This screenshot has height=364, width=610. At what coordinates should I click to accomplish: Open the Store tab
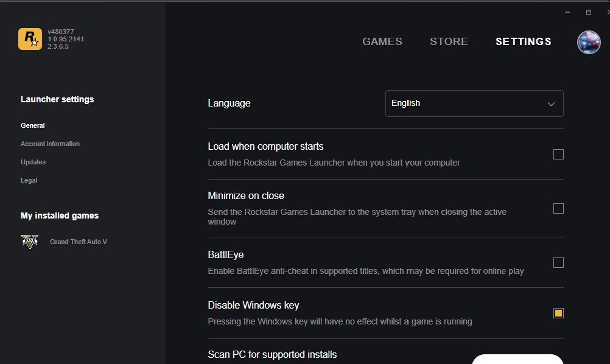[449, 42]
